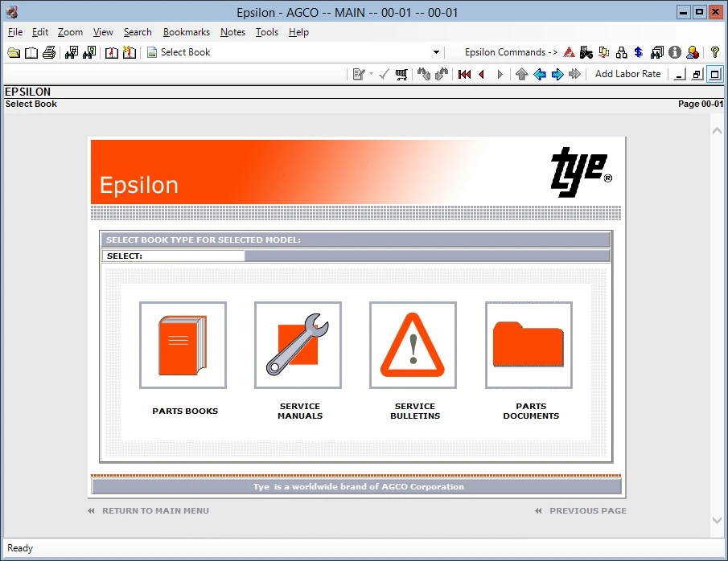728x561 pixels.
Task: Expand the small arrow next to notepad icon
Action: (371, 74)
